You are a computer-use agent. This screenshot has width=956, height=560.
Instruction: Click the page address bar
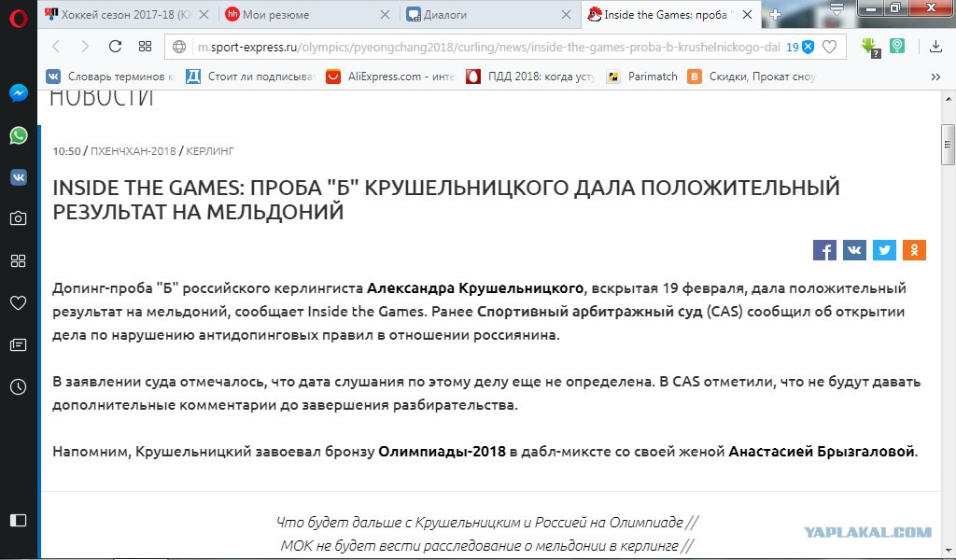487,47
